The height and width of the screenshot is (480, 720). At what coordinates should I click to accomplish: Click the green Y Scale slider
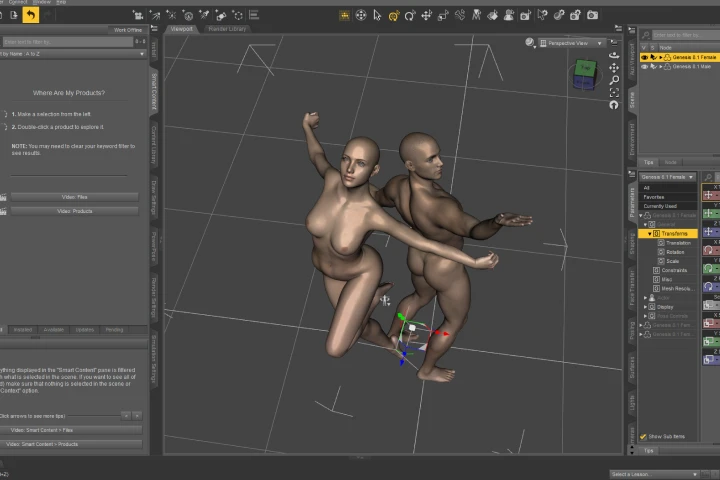tap(711, 341)
